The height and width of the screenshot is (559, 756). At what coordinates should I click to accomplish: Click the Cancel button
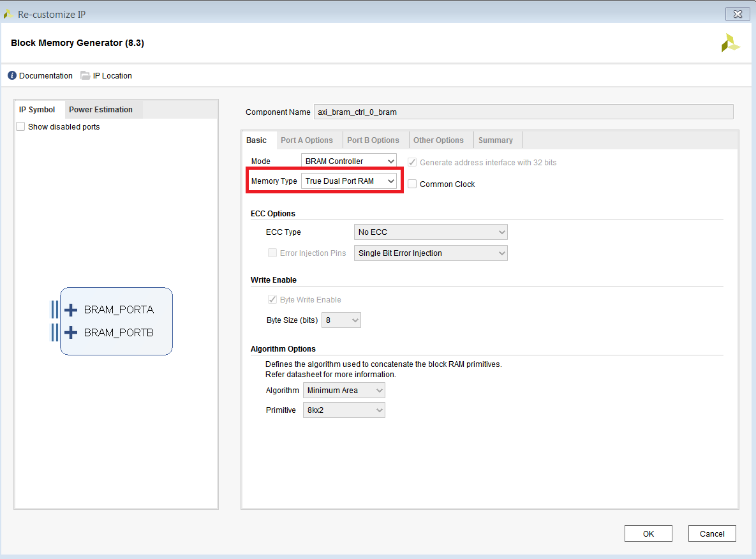[x=711, y=533]
